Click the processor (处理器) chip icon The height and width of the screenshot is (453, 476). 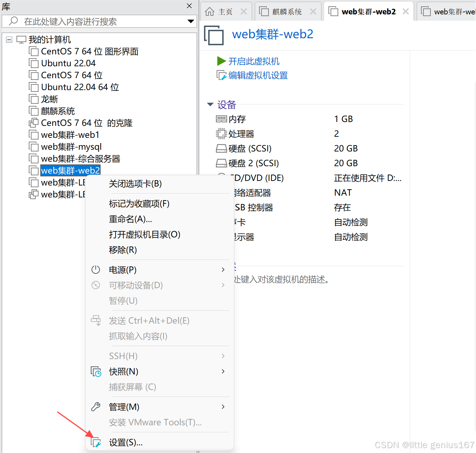click(221, 134)
